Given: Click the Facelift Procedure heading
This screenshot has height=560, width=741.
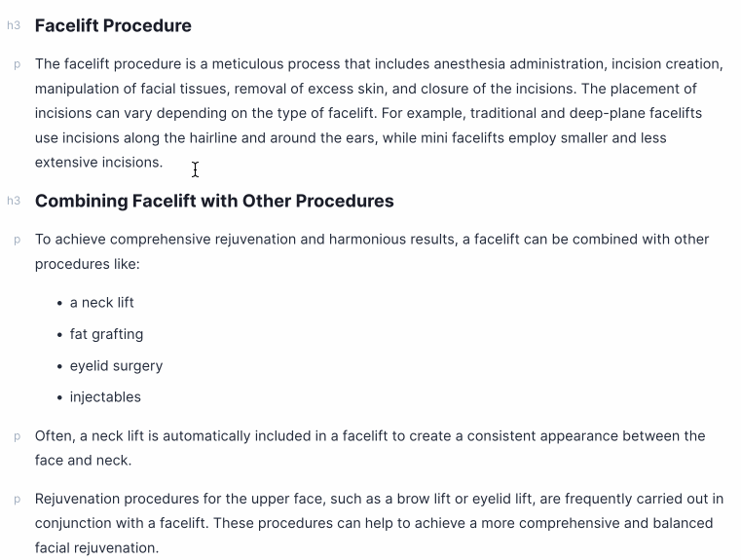Looking at the screenshot, I should (113, 25).
